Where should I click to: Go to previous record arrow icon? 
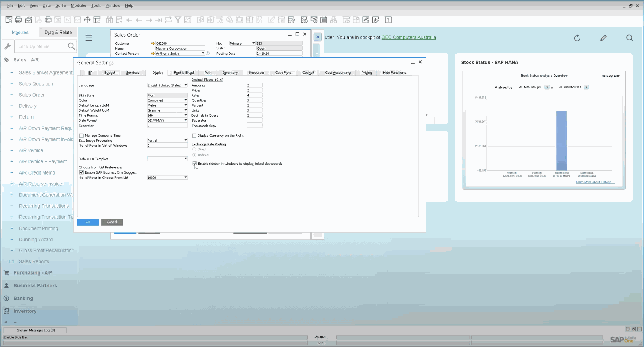139,20
